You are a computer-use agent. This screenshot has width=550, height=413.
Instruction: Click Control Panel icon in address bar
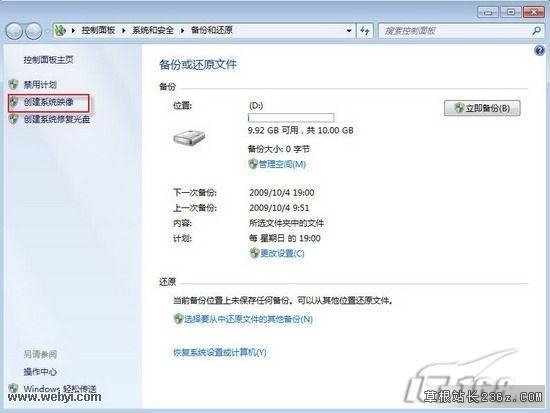point(60,31)
